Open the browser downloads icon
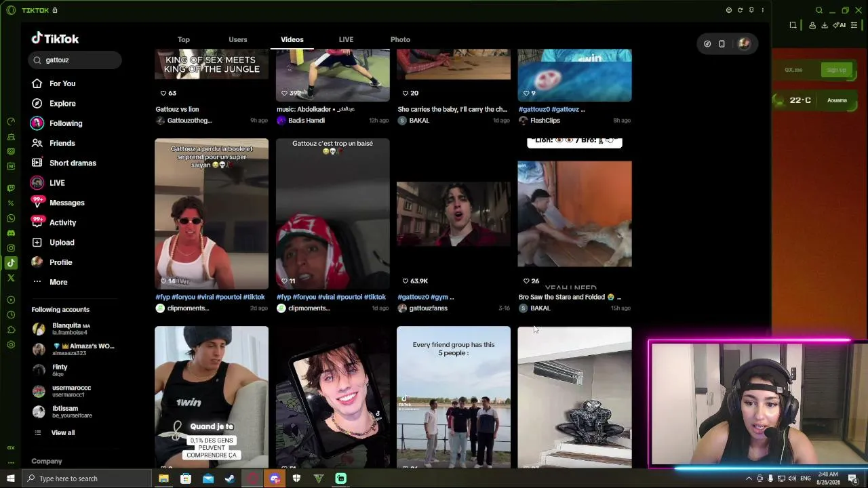This screenshot has width=868, height=488. point(825,26)
